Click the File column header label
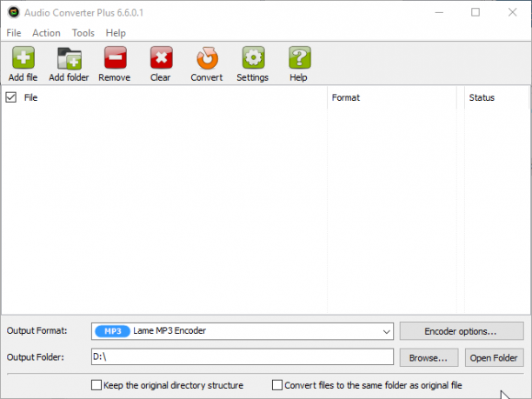The width and height of the screenshot is (532, 399). click(30, 97)
